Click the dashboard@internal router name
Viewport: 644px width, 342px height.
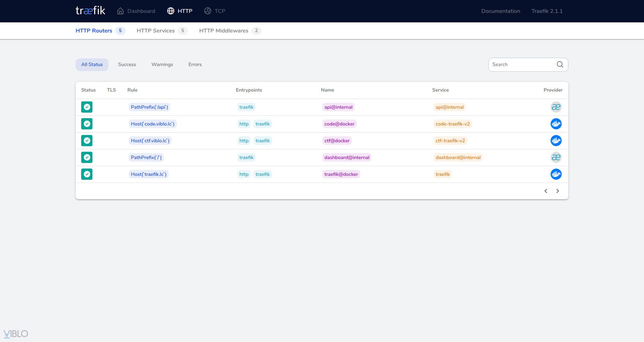pyautogui.click(x=347, y=158)
